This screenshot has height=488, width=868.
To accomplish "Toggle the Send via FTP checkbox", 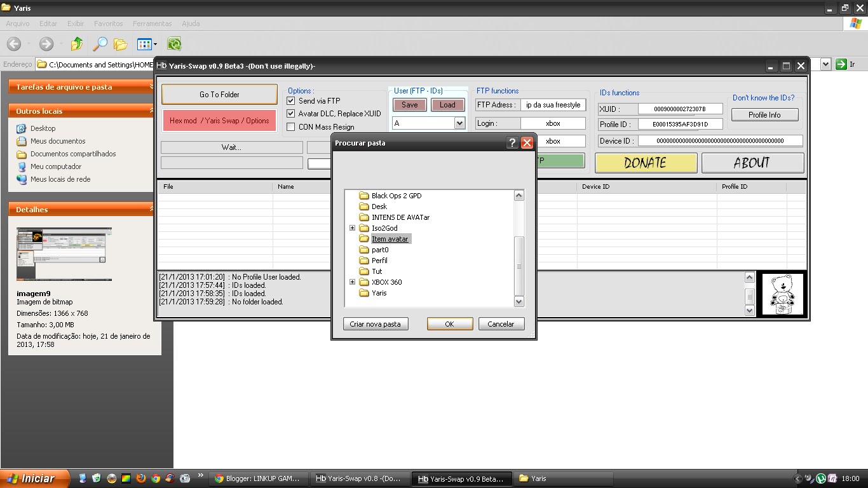I will coord(291,101).
